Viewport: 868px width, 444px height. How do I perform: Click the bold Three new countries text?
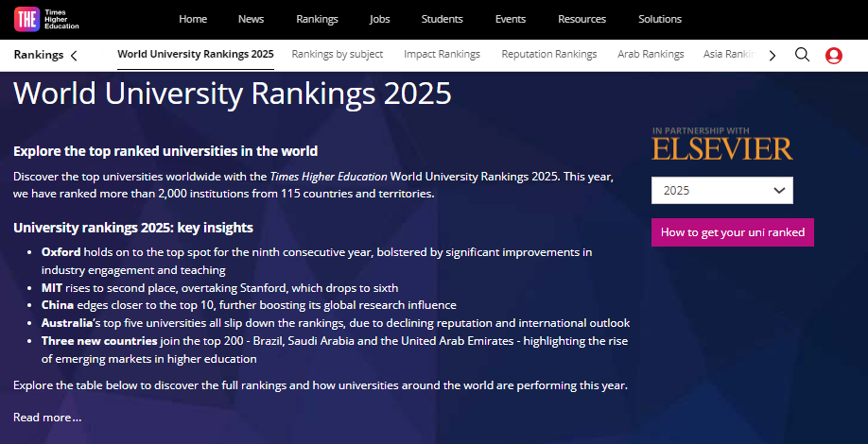[x=99, y=341]
